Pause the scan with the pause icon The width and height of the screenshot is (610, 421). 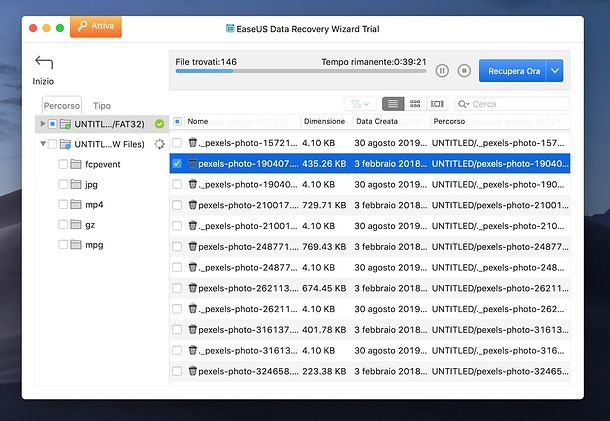pos(442,71)
